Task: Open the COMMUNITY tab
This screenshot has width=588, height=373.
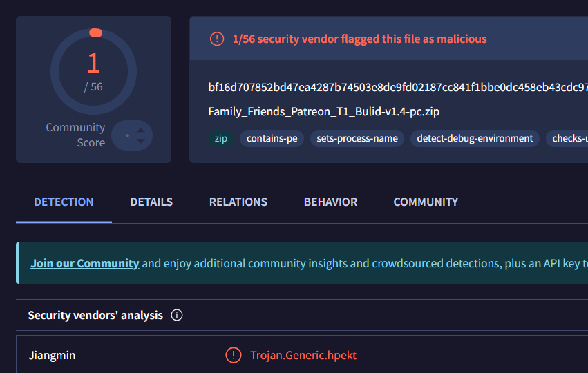Action: pos(426,202)
